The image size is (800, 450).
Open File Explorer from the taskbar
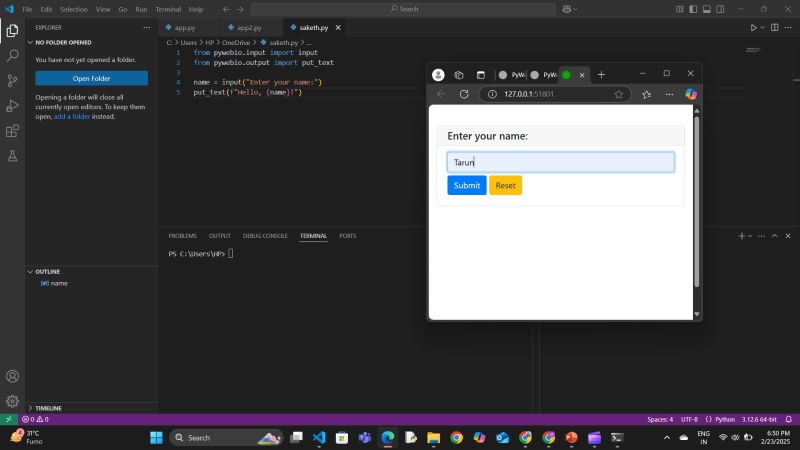point(433,438)
